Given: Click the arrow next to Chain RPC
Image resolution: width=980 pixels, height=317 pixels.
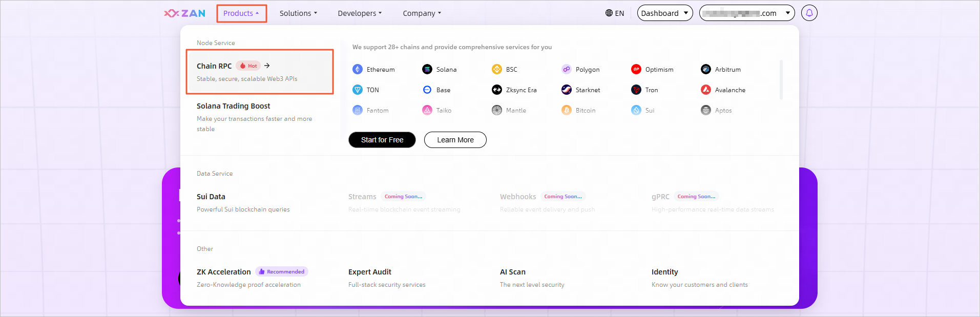Looking at the screenshot, I should (267, 66).
